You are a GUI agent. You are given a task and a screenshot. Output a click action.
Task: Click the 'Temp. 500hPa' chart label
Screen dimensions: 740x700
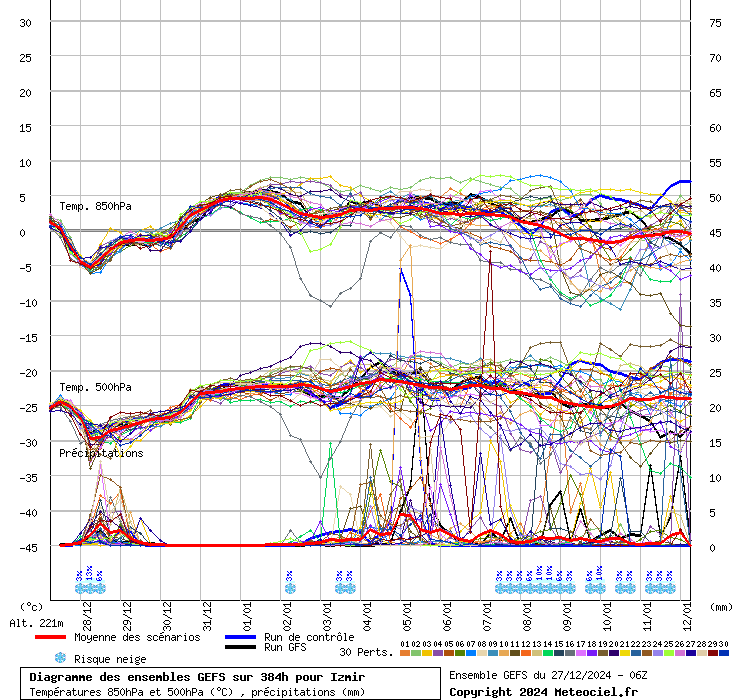95,387
